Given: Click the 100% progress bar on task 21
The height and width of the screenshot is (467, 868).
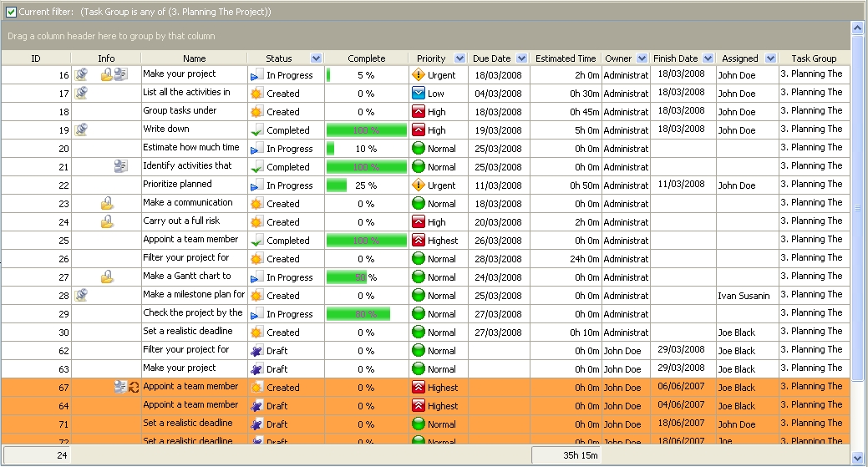Looking at the screenshot, I should click(366, 167).
